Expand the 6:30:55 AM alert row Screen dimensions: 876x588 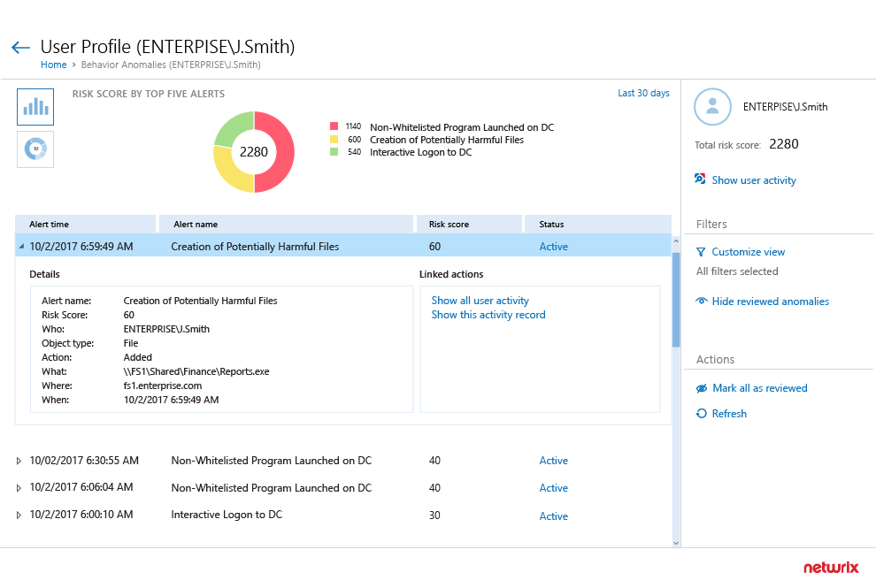click(x=19, y=461)
